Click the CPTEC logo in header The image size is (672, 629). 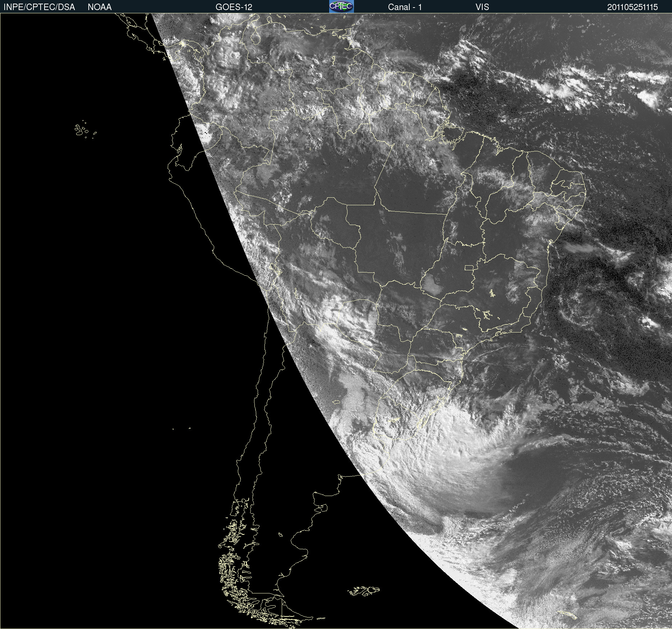tap(341, 6)
